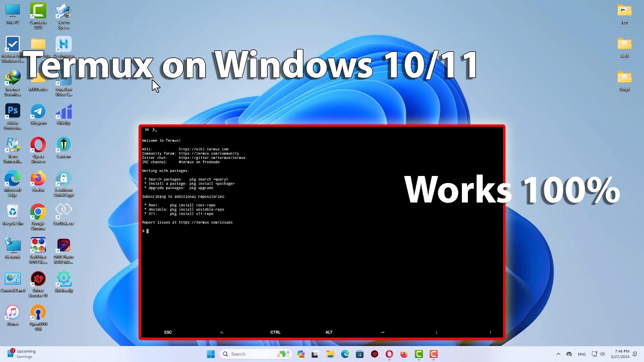The height and width of the screenshot is (362, 644).
Task: Show hidden system tray icons
Action: (x=558, y=354)
